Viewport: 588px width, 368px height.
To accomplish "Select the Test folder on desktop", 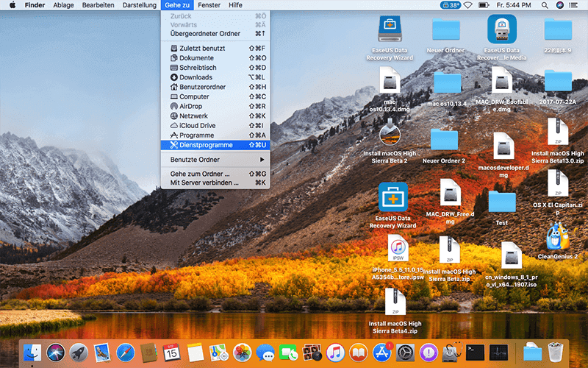I will [x=502, y=208].
